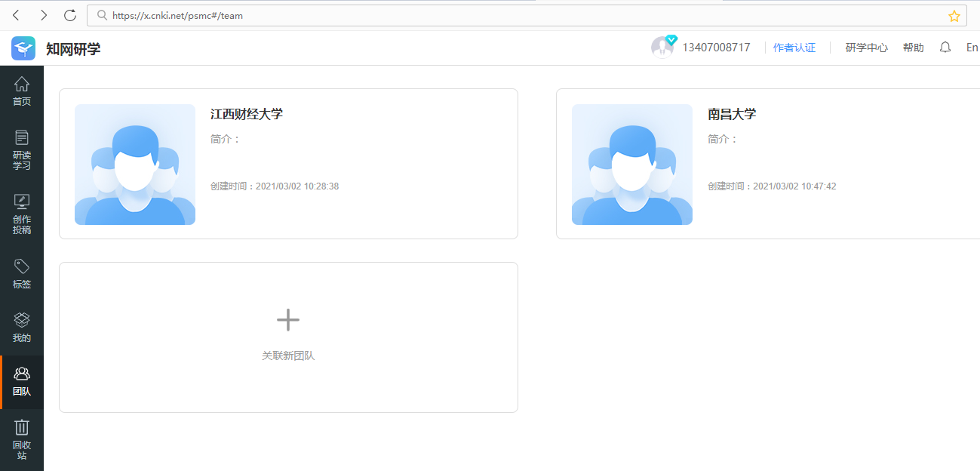This screenshot has height=471, width=980.
Task: Click the 标签 tag icon
Action: point(22,266)
